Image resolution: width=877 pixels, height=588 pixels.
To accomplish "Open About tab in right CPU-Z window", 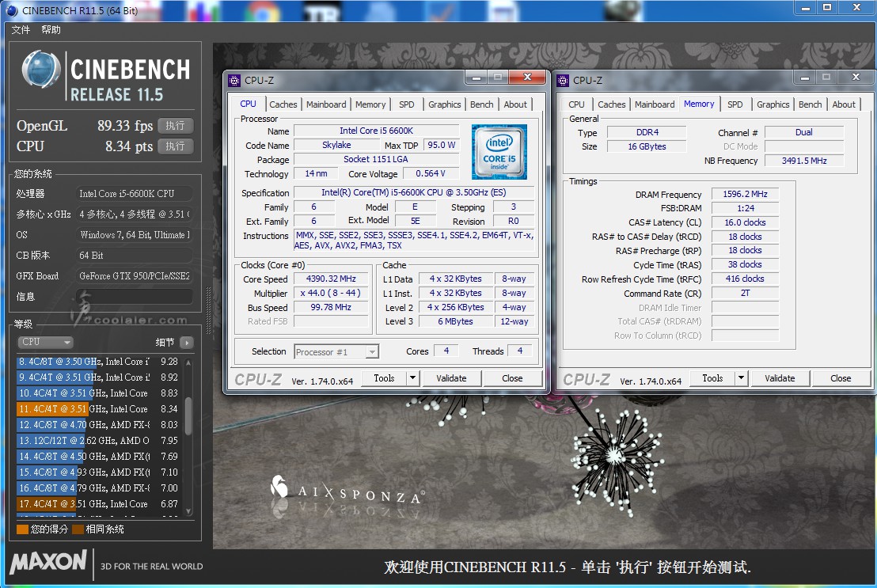I will pos(844,104).
